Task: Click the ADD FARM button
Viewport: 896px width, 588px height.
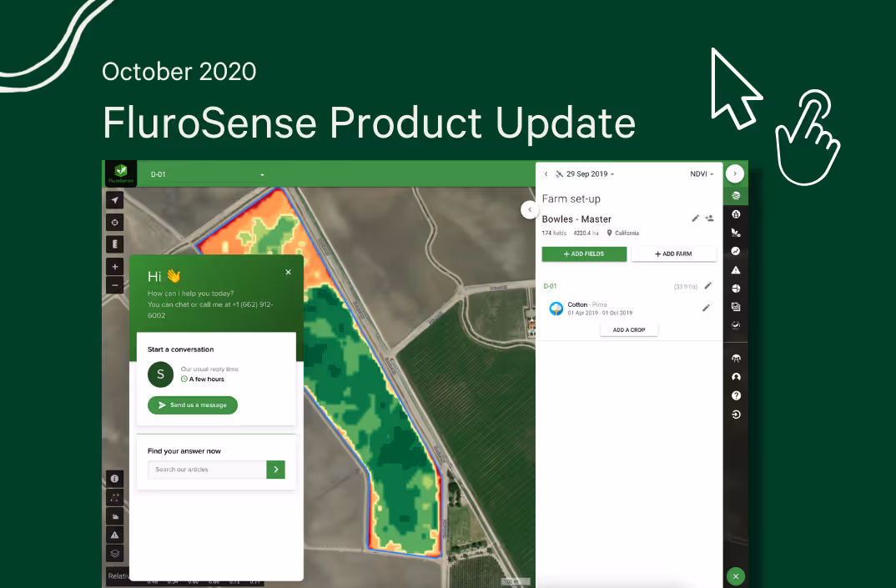Action: pos(674,254)
